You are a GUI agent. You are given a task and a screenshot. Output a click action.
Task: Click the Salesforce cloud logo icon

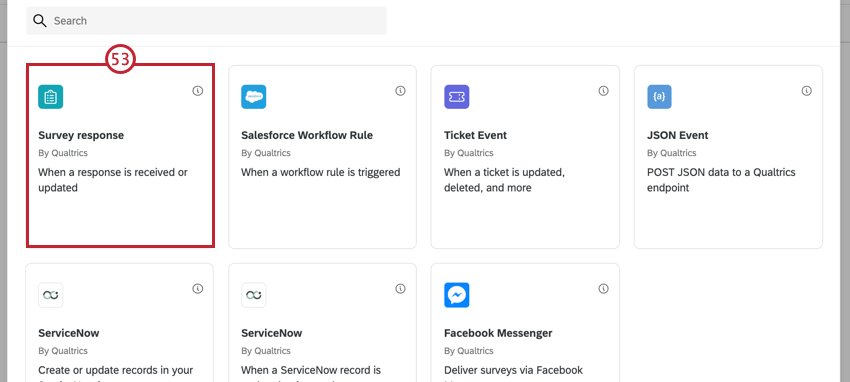pyautogui.click(x=254, y=97)
